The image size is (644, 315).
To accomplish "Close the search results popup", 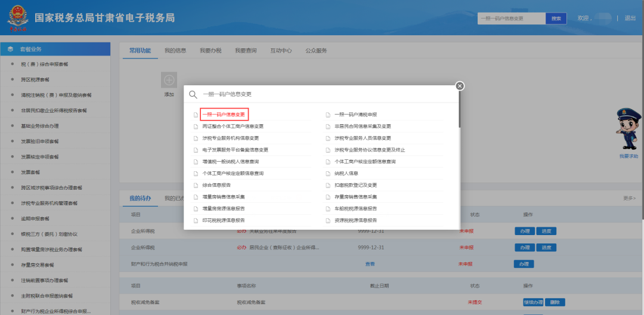I will (x=460, y=85).
